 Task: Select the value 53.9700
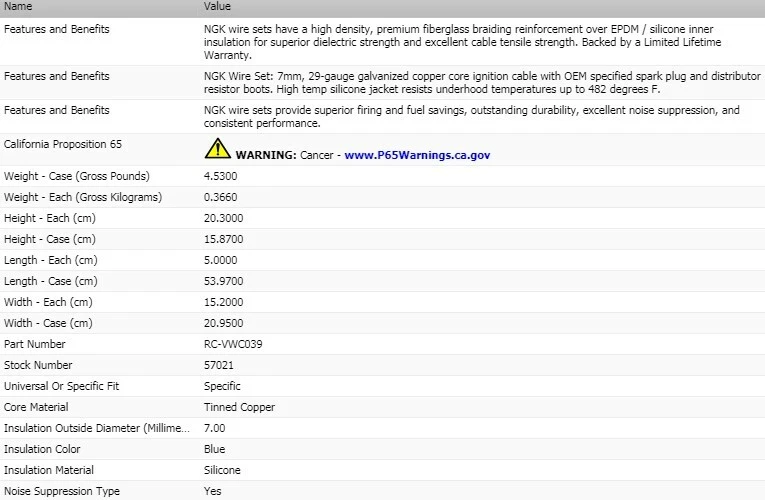coord(223,281)
